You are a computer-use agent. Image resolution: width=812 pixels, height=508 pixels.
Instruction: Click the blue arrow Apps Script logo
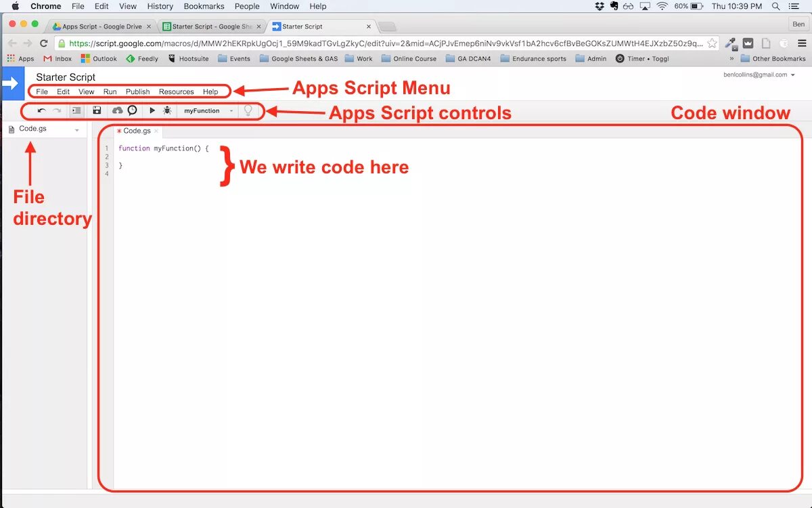click(x=12, y=84)
